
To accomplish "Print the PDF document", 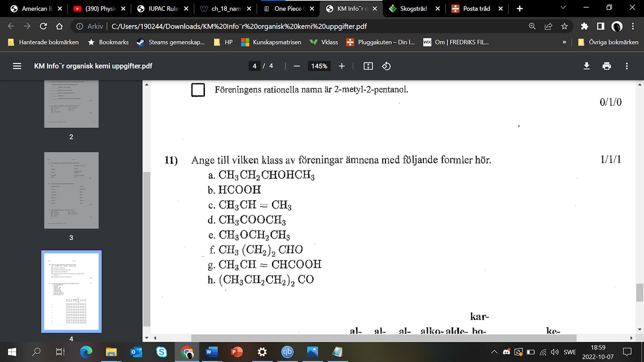I will 607,66.
